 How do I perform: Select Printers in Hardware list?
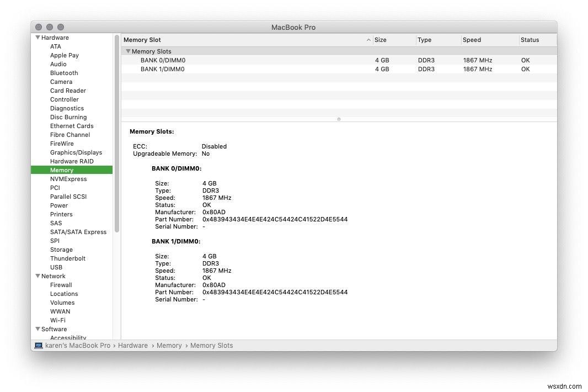[61, 214]
